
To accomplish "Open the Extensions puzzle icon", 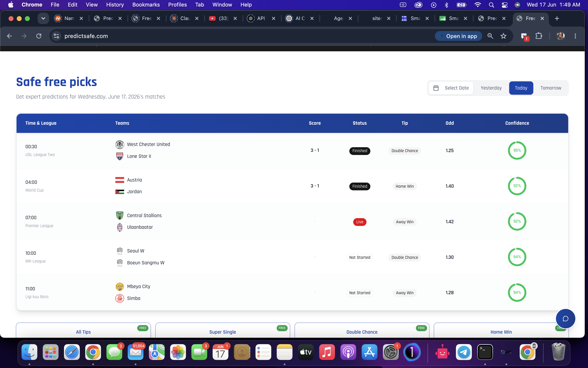I will click(539, 36).
